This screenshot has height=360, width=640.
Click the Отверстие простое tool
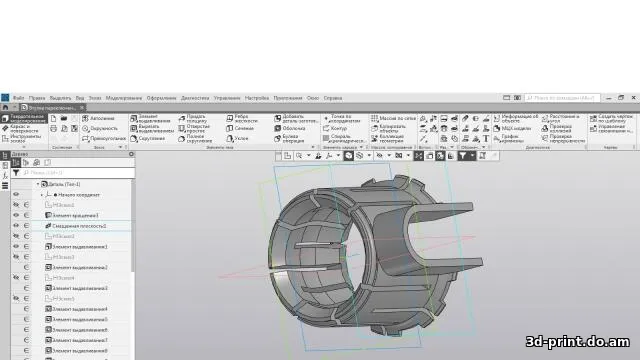point(194,129)
